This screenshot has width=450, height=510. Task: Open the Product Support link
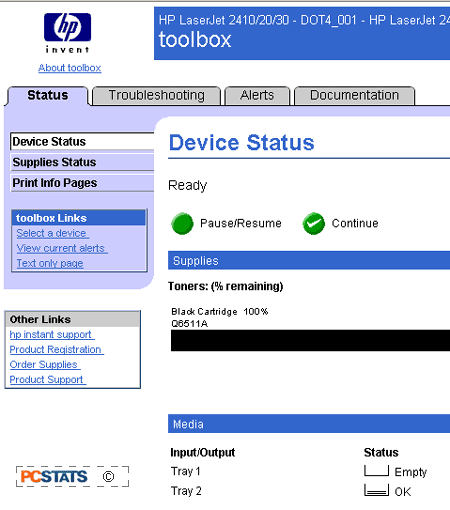pos(48,379)
